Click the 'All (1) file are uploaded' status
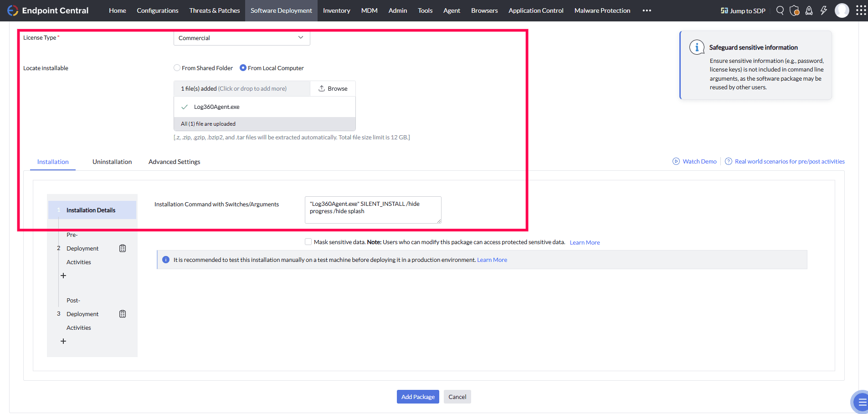 [x=208, y=124]
